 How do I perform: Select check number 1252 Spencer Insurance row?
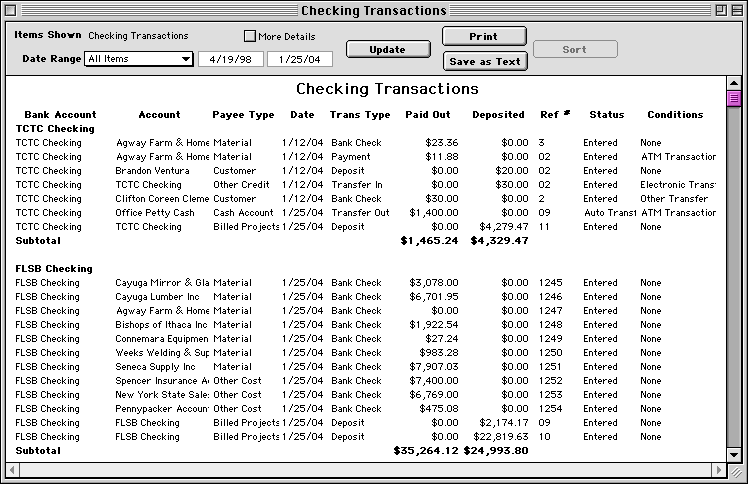coord(360,381)
